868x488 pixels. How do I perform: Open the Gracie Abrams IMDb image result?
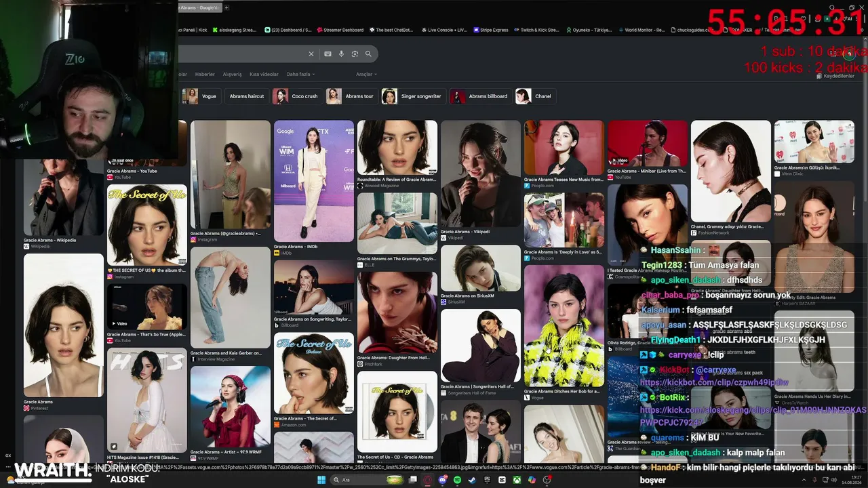pos(314,181)
